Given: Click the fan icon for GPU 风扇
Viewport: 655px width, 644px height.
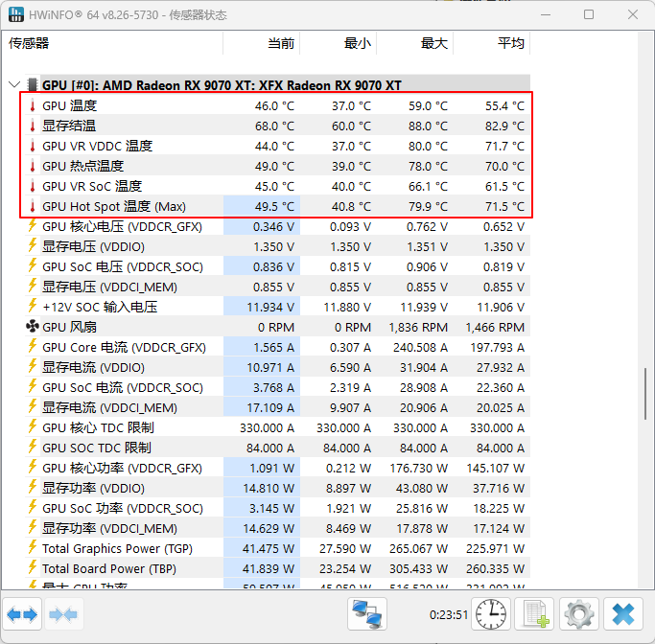Looking at the screenshot, I should pos(33,327).
